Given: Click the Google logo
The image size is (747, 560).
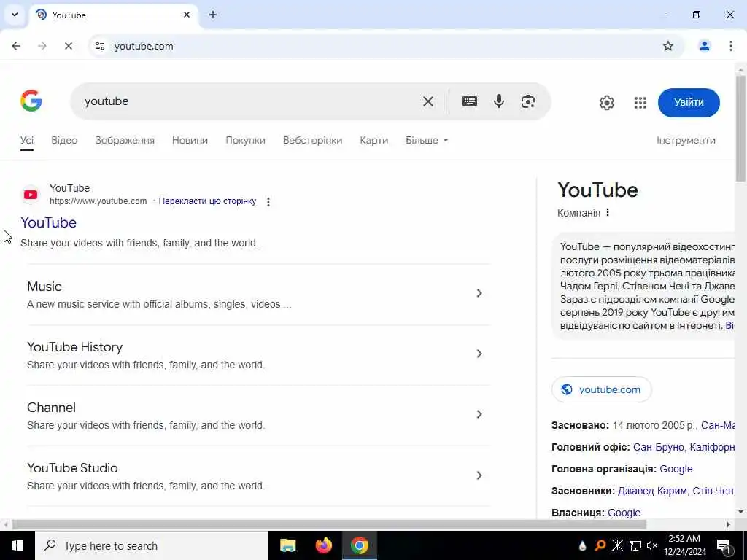Looking at the screenshot, I should [31, 101].
